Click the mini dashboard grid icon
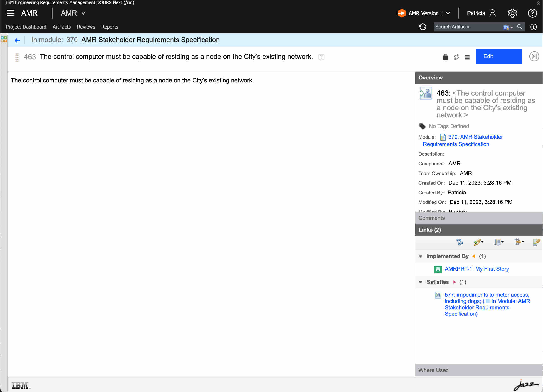The height and width of the screenshot is (392, 543). coord(4,39)
